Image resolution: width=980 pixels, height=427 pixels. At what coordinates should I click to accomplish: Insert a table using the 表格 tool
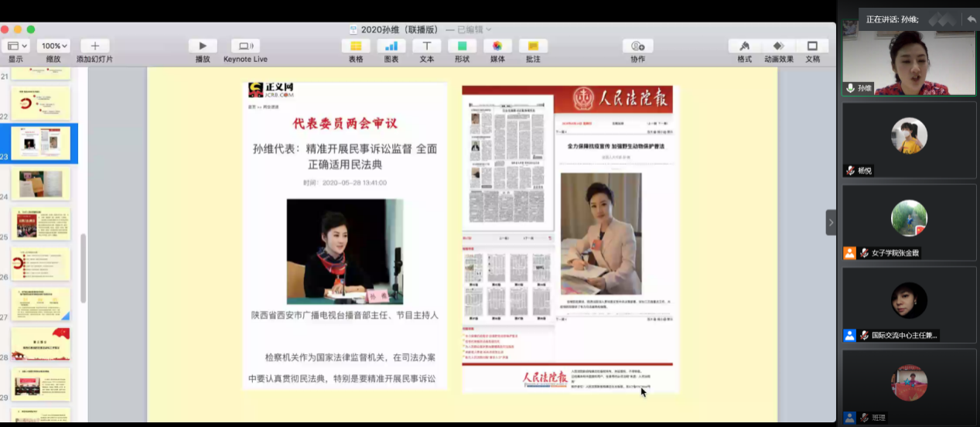(x=356, y=46)
